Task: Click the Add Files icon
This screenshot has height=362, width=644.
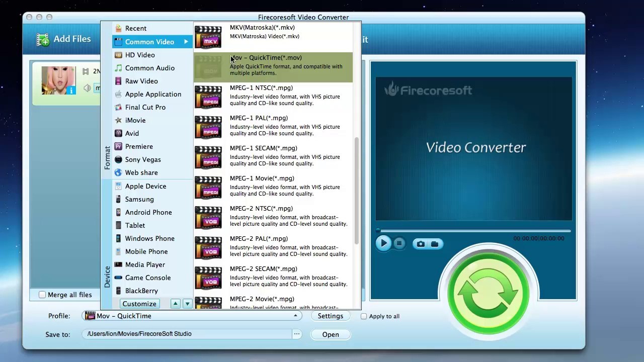Action: click(43, 39)
